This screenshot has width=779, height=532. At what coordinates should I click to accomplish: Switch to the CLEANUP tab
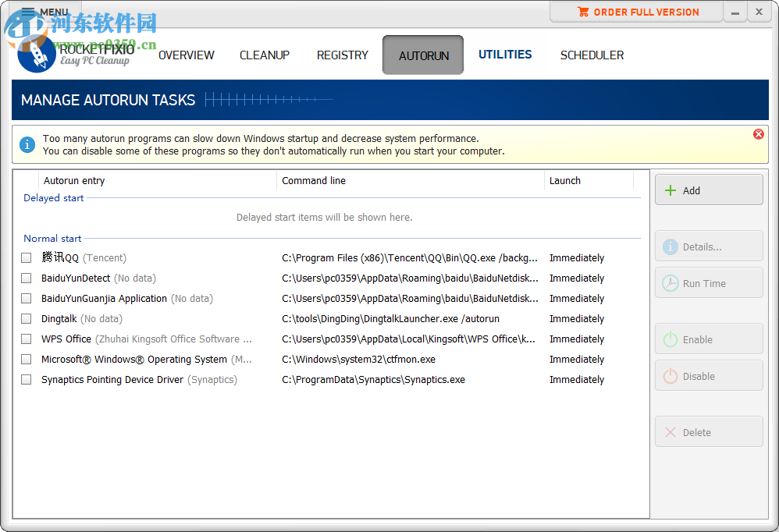tap(265, 55)
